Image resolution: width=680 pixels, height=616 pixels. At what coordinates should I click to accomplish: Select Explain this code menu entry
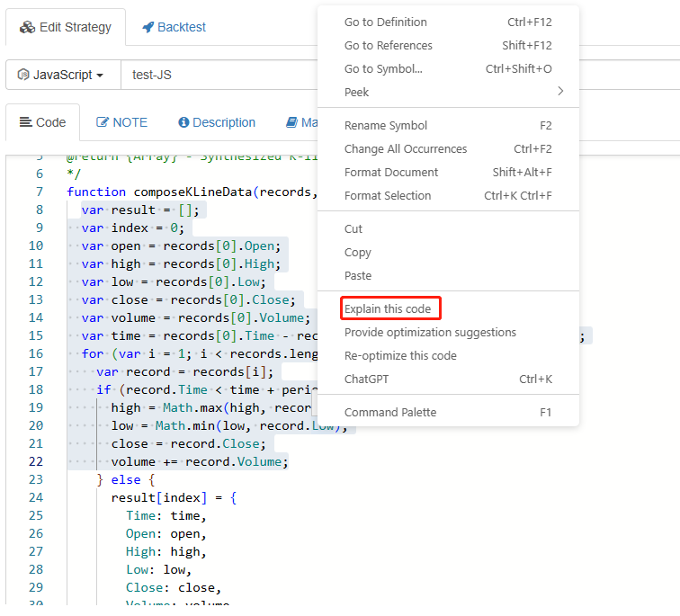[x=388, y=309]
